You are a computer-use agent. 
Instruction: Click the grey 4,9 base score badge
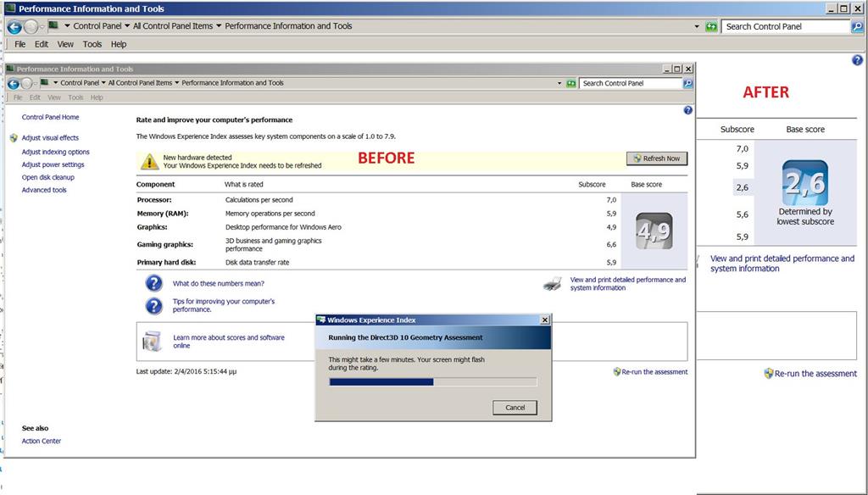click(654, 231)
